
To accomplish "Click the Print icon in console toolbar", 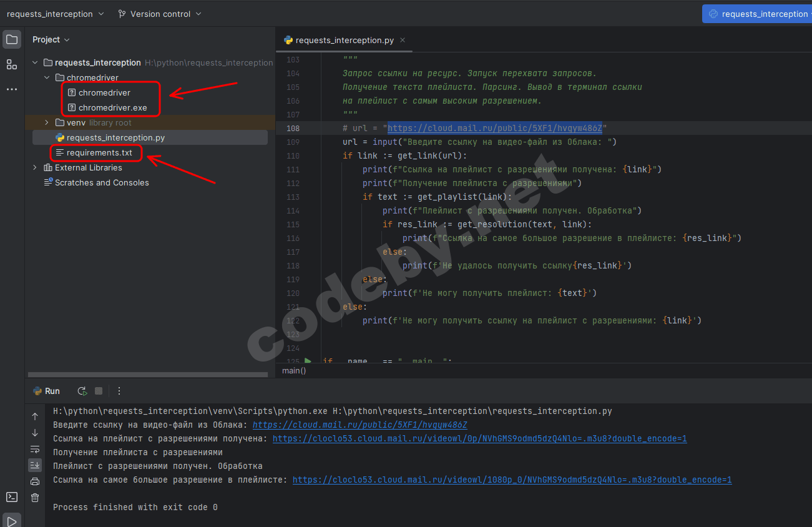I will pyautogui.click(x=35, y=481).
